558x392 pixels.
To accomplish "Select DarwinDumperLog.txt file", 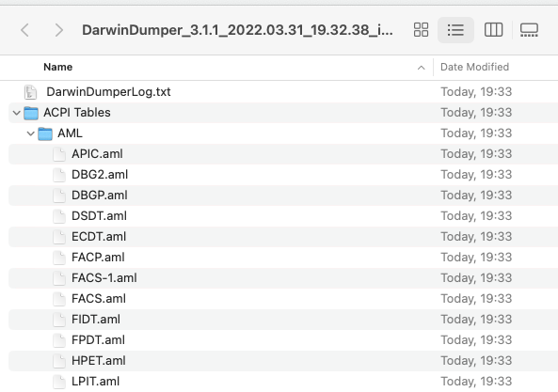I will click(x=108, y=92).
